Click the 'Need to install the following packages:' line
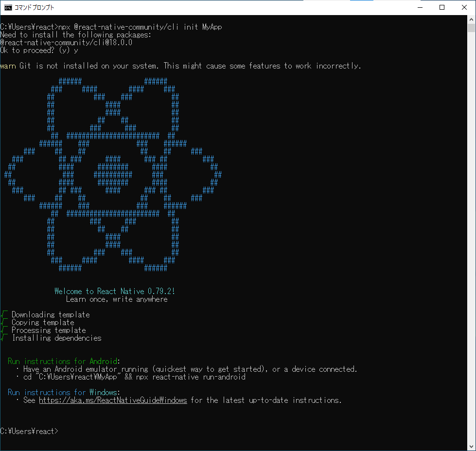 coord(75,35)
